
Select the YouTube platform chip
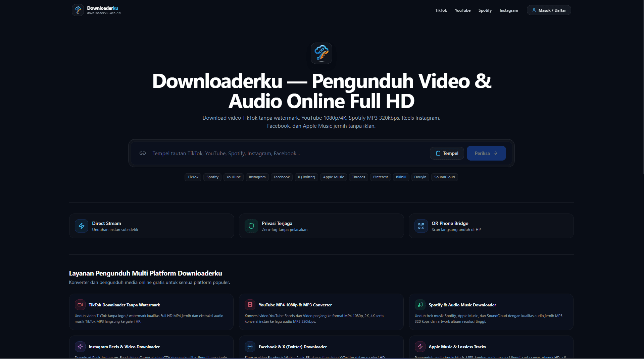pyautogui.click(x=234, y=177)
